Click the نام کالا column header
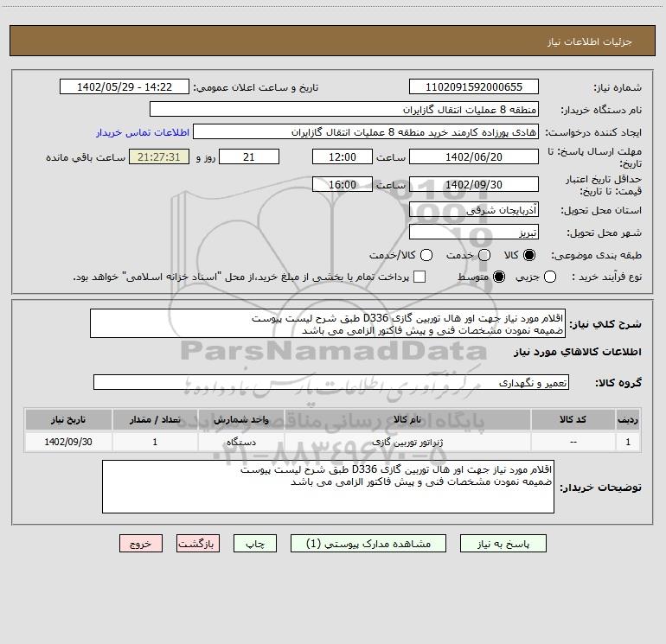Screen dimensions: 666x644 [x=407, y=419]
